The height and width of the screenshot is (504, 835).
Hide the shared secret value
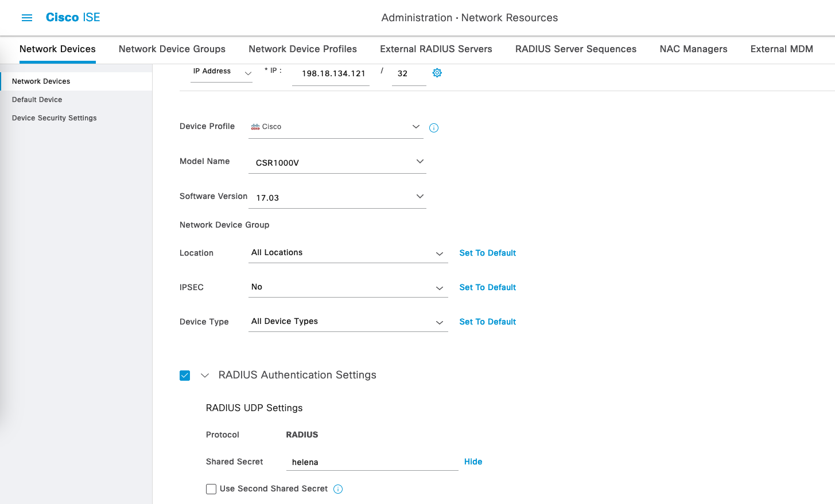pos(473,462)
